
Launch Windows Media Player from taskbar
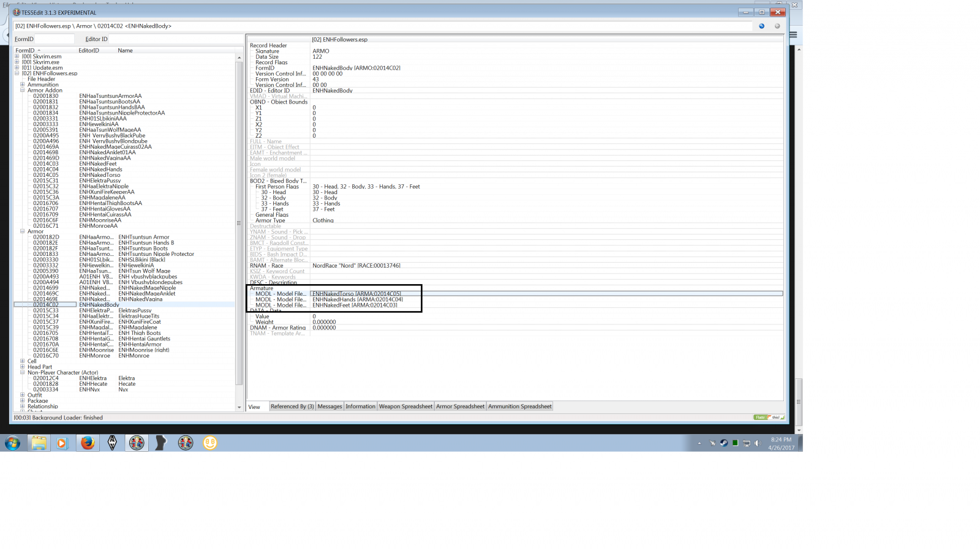[61, 443]
